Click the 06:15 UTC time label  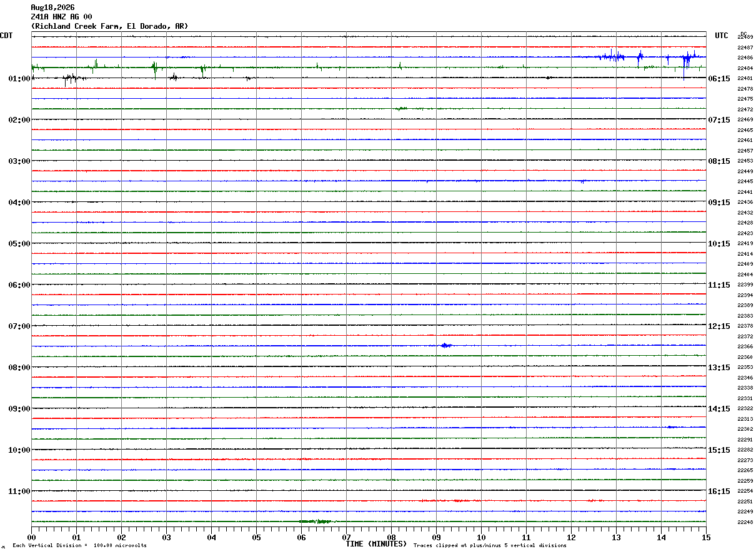[719, 79]
